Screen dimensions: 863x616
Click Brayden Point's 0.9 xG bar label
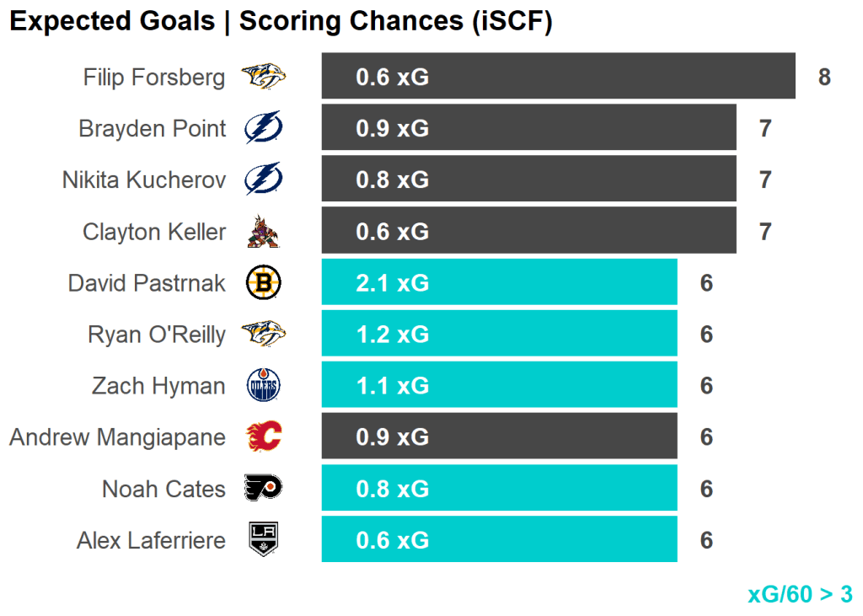coord(392,129)
